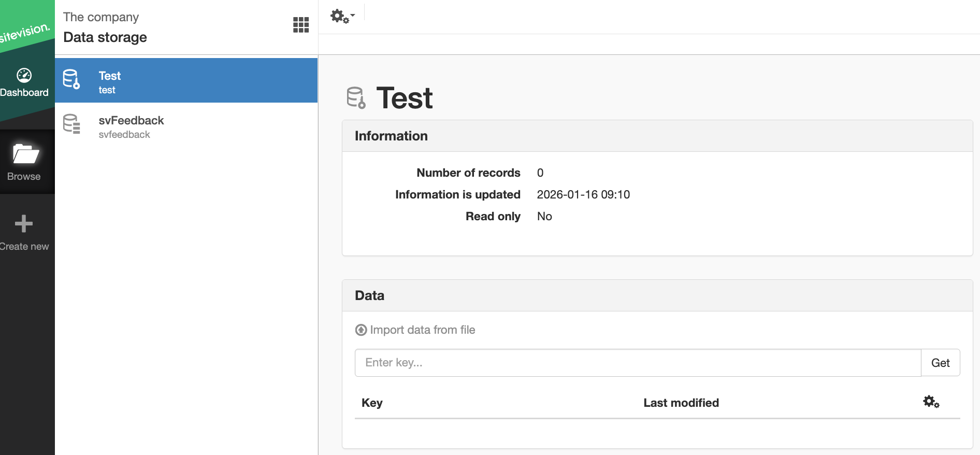
Task: Open the top toolbar gear dropdown
Action: (342, 17)
